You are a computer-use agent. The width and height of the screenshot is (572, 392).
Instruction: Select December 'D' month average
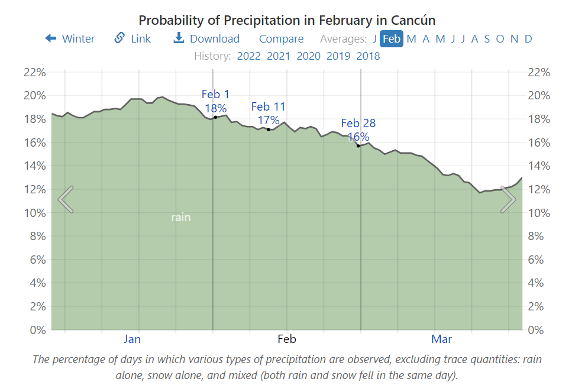[x=527, y=38]
